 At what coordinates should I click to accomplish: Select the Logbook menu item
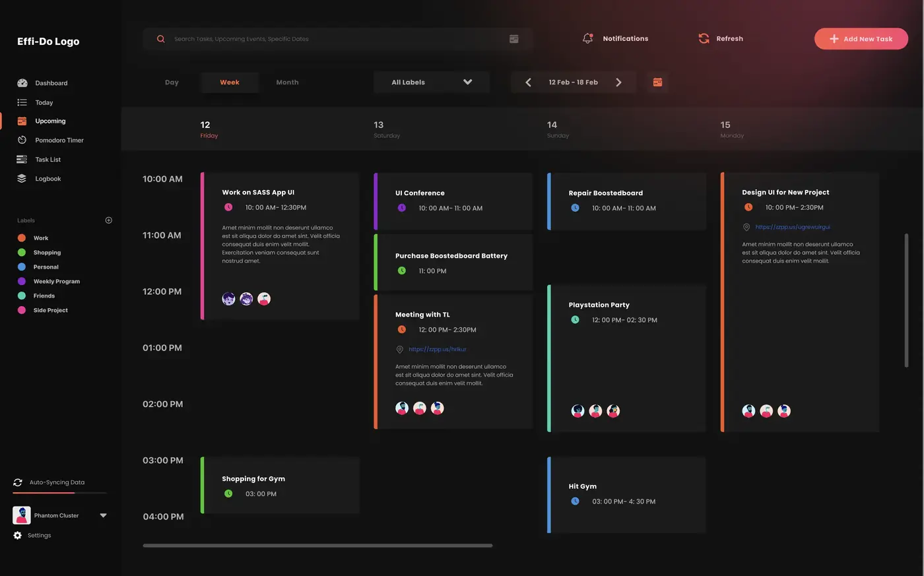tap(48, 178)
